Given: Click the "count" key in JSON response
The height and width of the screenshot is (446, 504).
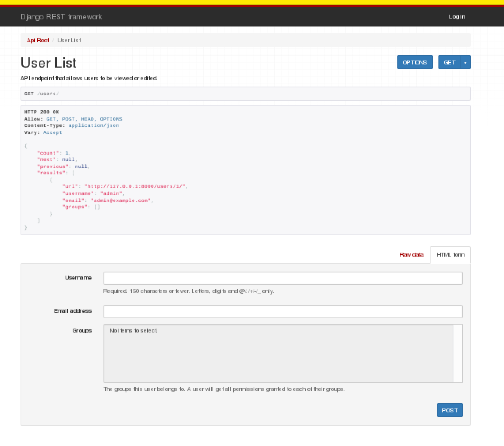Looking at the screenshot, I should (x=48, y=153).
